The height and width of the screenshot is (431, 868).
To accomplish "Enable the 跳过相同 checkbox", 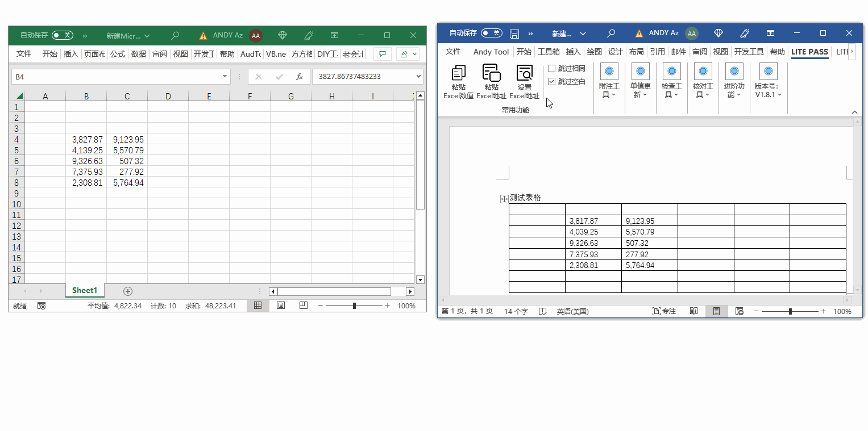I will [x=551, y=69].
